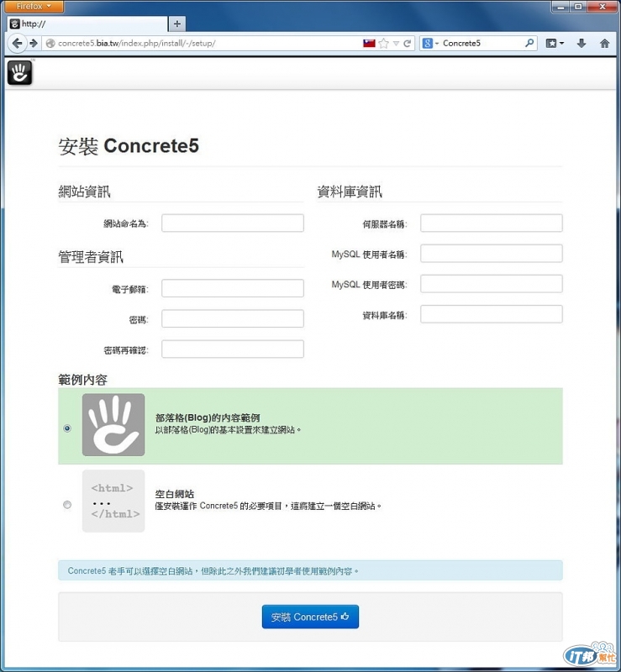Maximize the Firefox window
Image resolution: width=621 pixels, height=672 pixels.
click(x=578, y=7)
